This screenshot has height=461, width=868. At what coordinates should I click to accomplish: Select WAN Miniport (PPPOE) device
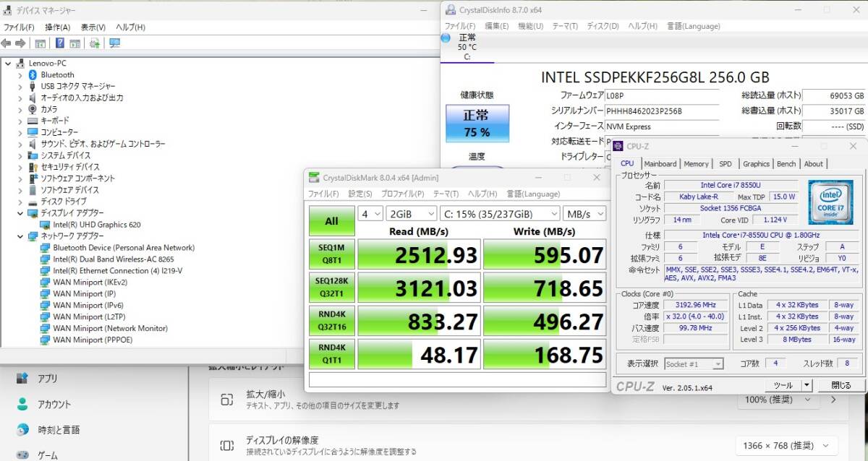pyautogui.click(x=93, y=340)
